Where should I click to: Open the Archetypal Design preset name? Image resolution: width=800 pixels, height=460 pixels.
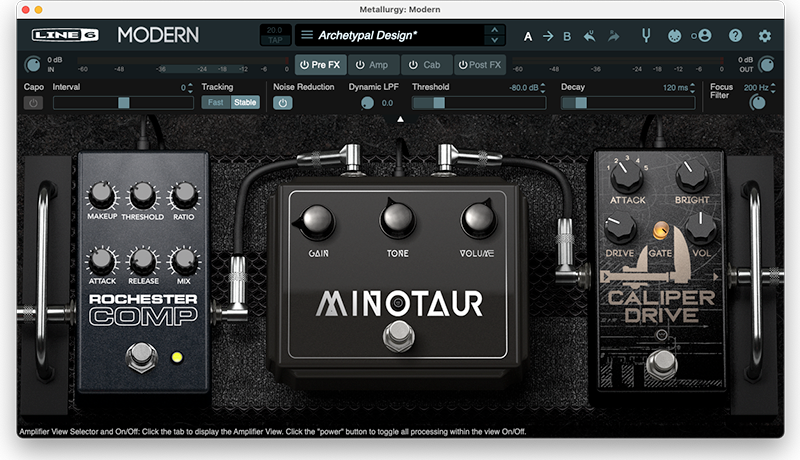click(x=367, y=35)
